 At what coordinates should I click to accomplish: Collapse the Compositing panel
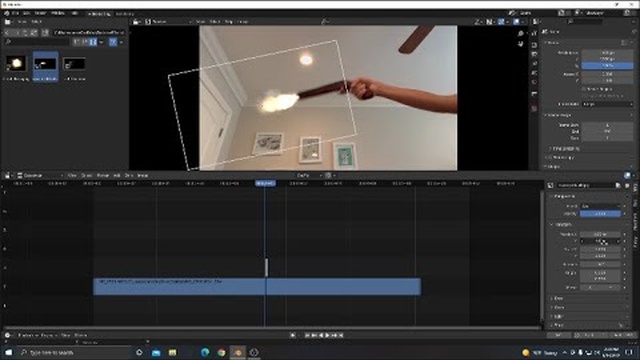pos(564,196)
